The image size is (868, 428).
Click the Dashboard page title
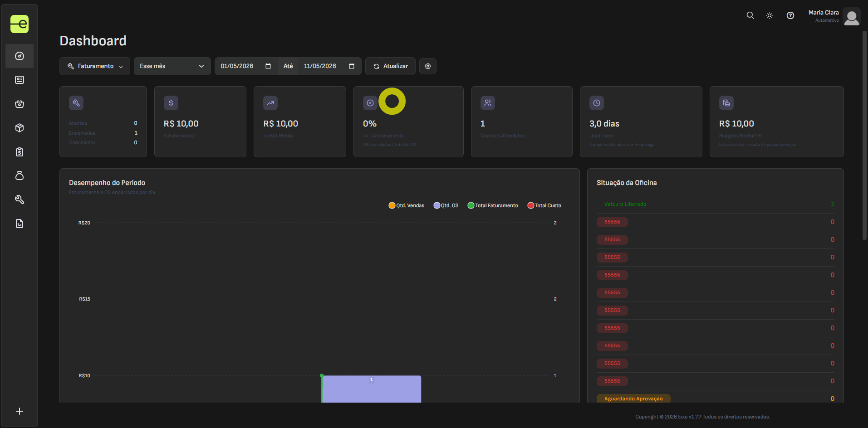93,41
